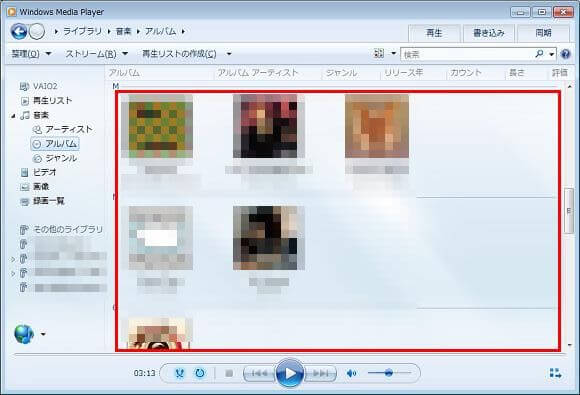The width and height of the screenshot is (580, 395).
Task: Select その他のライブラリ in the navigation pane
Action: point(68,230)
